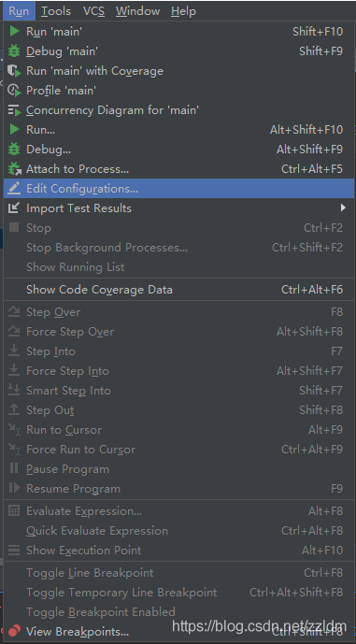
Task: Click the Edit Configurations pencil icon
Action: coord(14,188)
